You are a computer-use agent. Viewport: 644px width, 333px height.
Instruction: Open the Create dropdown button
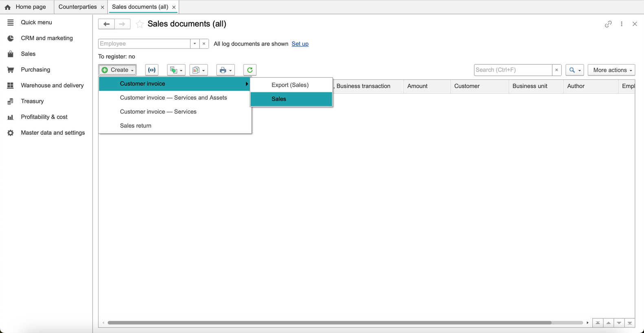[117, 70]
